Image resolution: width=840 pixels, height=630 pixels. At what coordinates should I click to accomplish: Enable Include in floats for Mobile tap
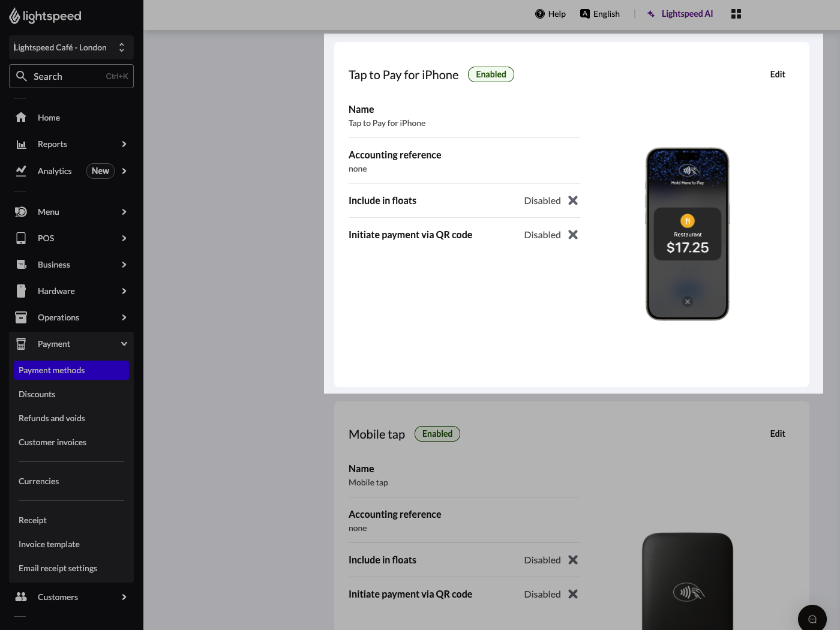click(x=572, y=560)
